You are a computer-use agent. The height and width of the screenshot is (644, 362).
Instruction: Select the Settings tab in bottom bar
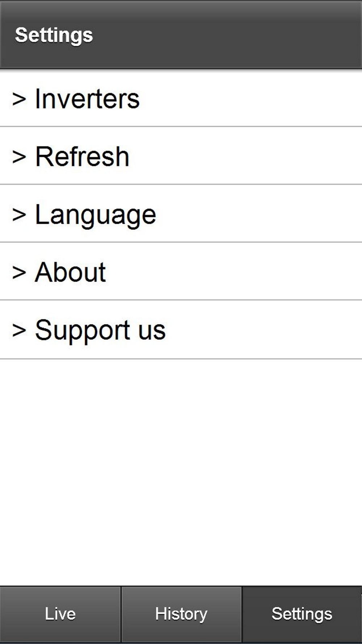click(302, 614)
